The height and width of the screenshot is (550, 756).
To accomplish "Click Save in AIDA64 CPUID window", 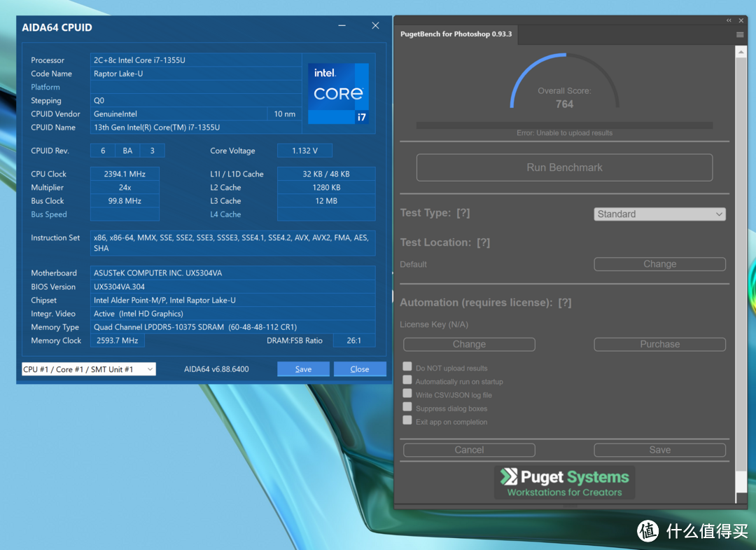I will (303, 369).
